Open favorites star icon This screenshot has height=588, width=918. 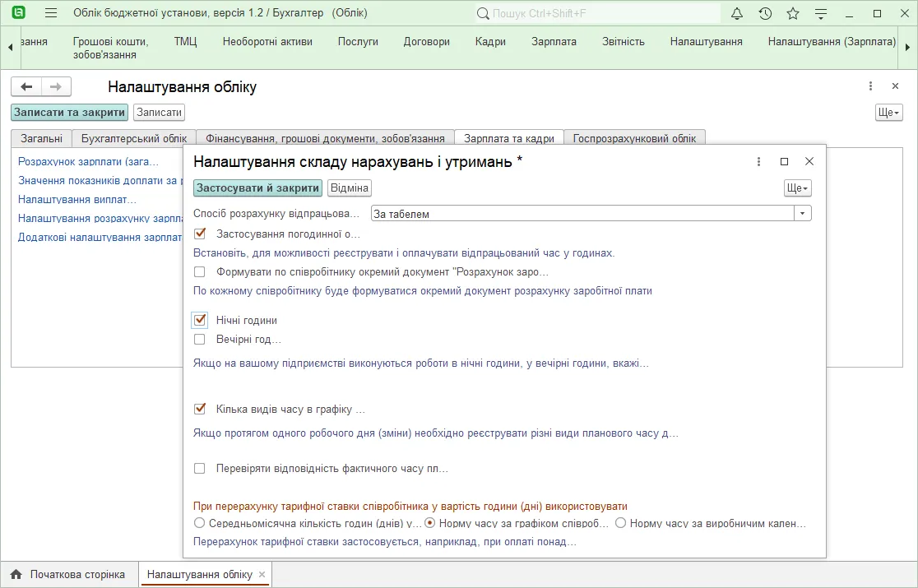tap(793, 13)
